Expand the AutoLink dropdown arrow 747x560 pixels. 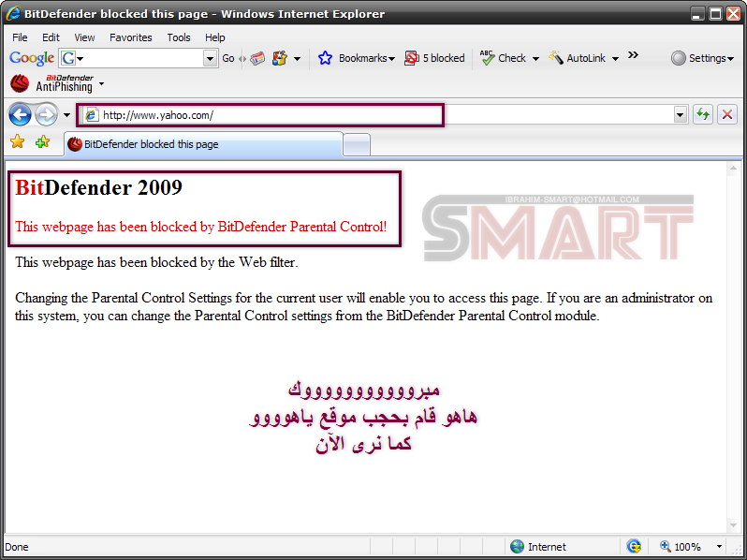615,59
